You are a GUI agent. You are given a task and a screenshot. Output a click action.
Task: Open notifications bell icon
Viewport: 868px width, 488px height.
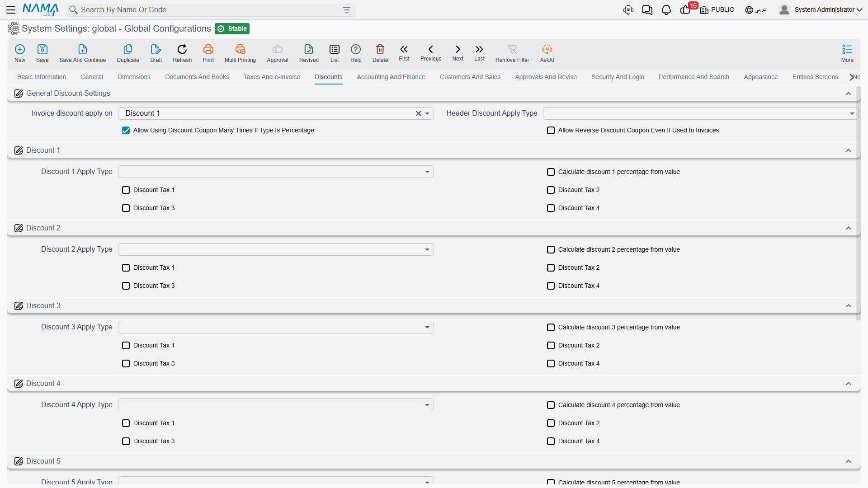click(x=666, y=10)
